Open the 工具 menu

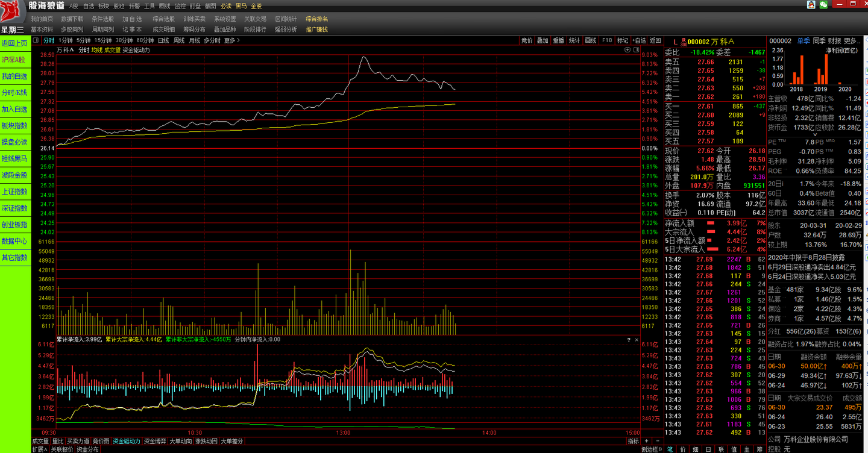click(149, 5)
